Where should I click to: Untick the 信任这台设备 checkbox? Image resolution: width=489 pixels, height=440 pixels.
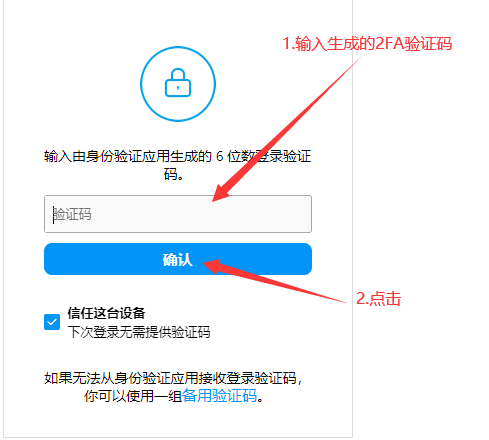coord(52,322)
